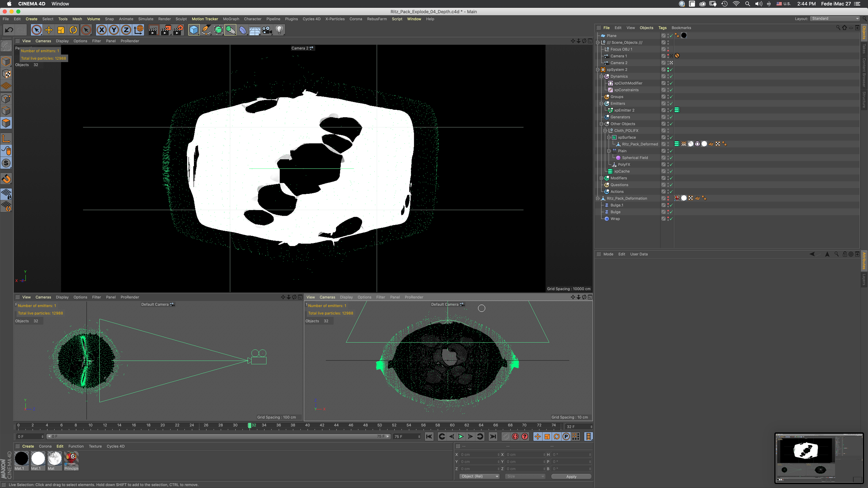Select the black Mat.1 material swatch
This screenshot has width=868, height=488.
pyautogui.click(x=21, y=459)
